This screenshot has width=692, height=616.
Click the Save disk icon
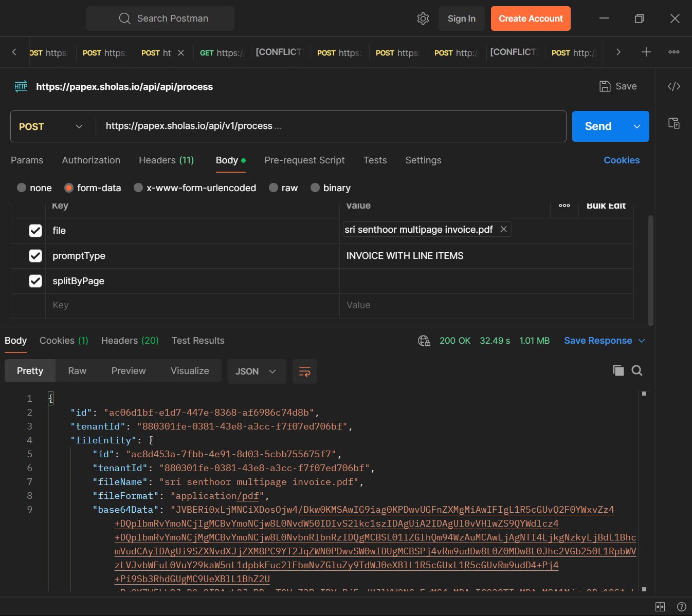pyautogui.click(x=605, y=86)
